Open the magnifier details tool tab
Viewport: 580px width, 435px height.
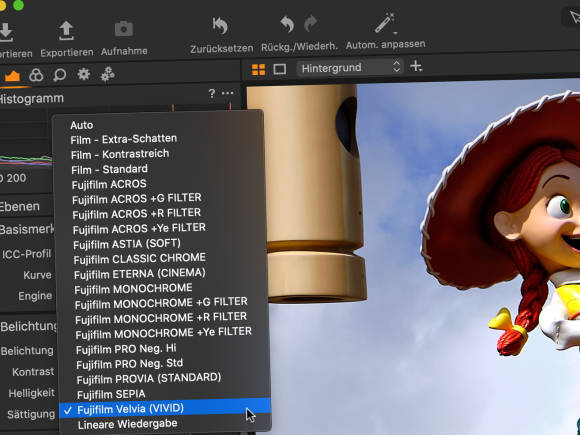[x=59, y=75]
